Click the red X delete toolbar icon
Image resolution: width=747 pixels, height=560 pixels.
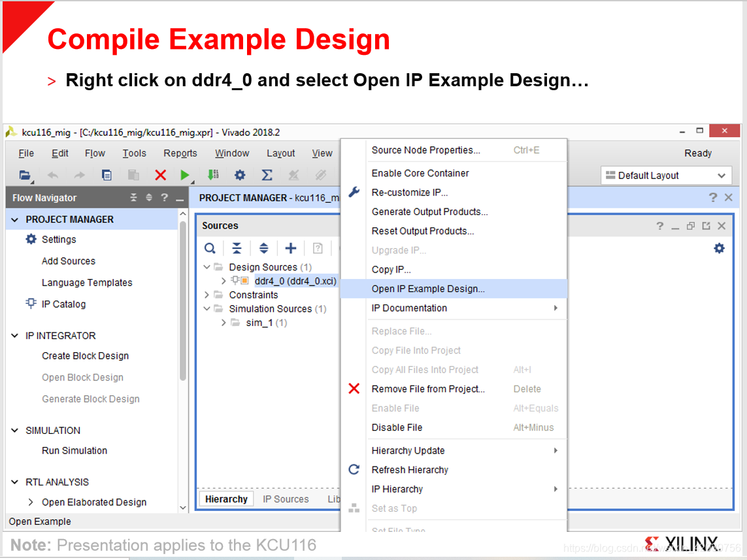pos(161,175)
